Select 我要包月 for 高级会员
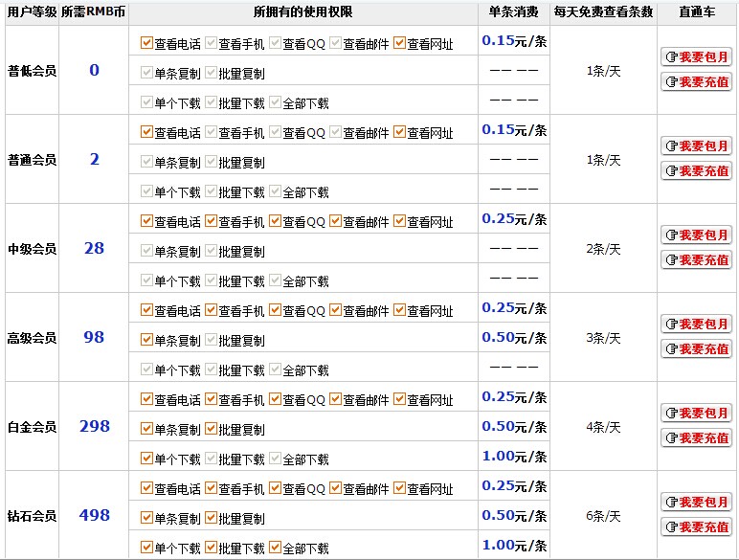 tap(696, 325)
